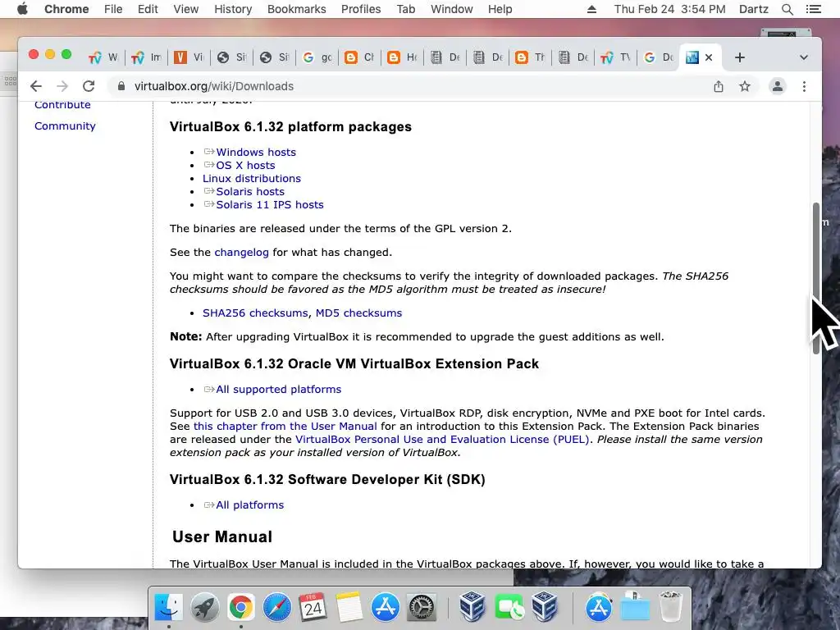Open the Edit menu
The image size is (840, 630).
[x=148, y=9]
